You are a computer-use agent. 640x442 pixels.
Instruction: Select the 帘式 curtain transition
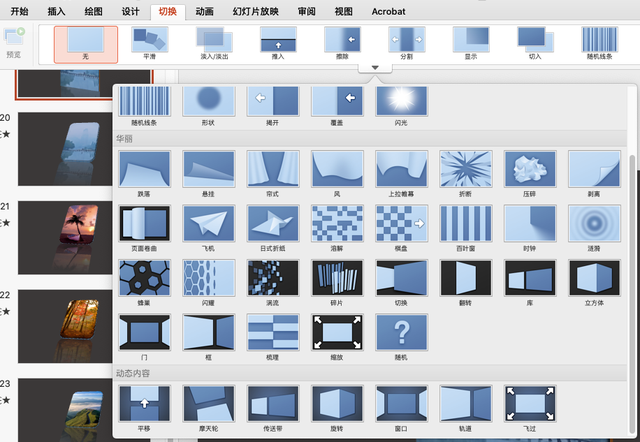click(273, 168)
